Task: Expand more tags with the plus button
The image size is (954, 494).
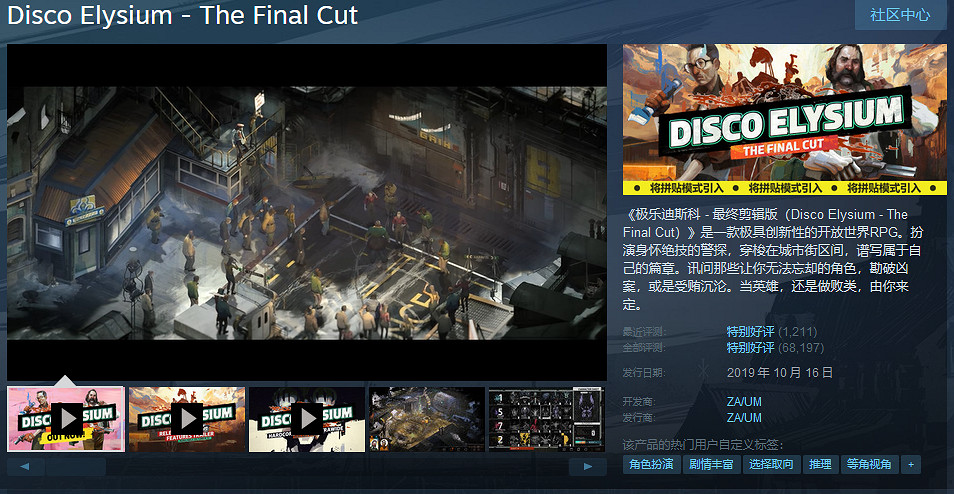Action: 910,464
